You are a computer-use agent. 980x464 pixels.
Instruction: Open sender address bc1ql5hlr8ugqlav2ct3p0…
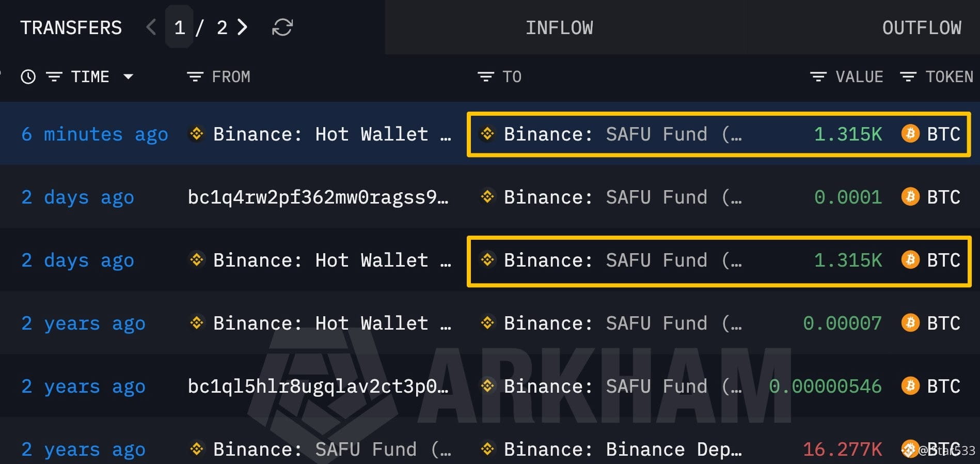point(318,386)
